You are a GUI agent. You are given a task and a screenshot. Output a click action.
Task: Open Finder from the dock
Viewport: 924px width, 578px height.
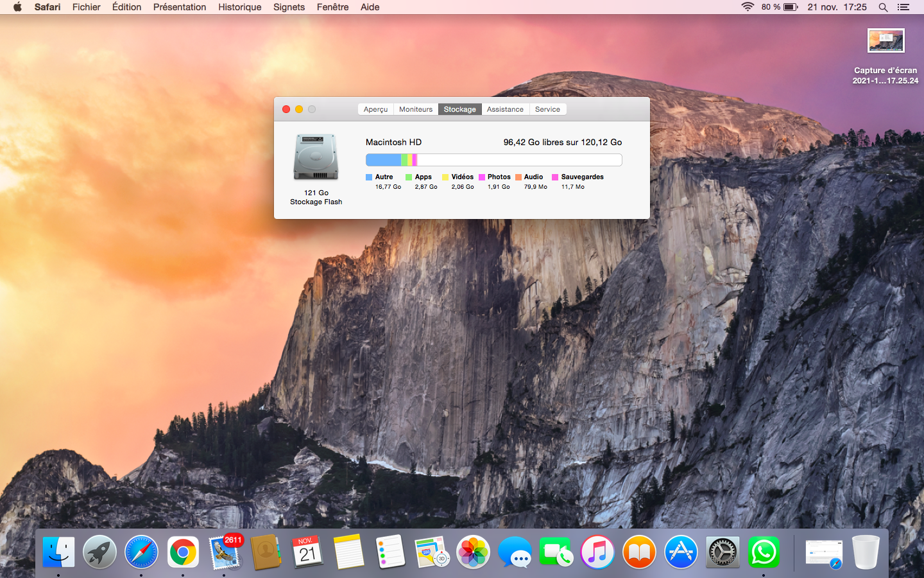[x=58, y=552]
